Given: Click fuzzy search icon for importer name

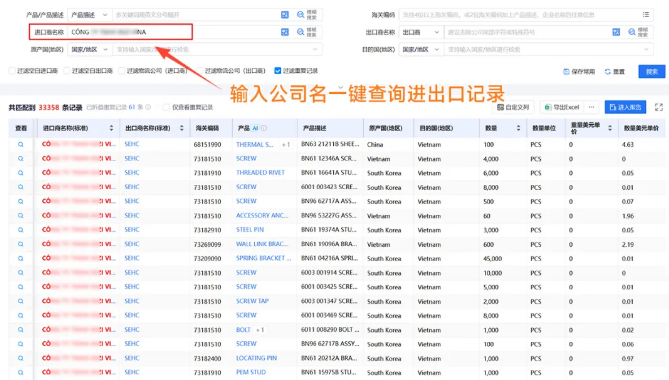Looking at the screenshot, I should (x=307, y=32).
